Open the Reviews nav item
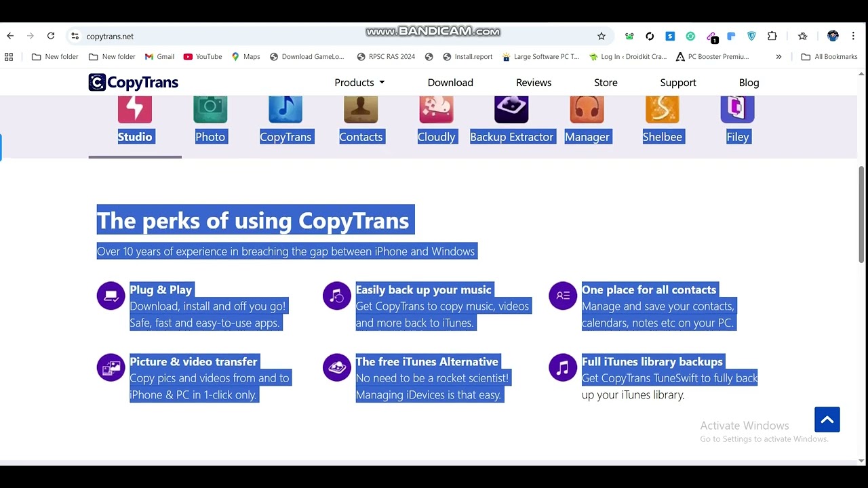The image size is (868, 488). (534, 83)
